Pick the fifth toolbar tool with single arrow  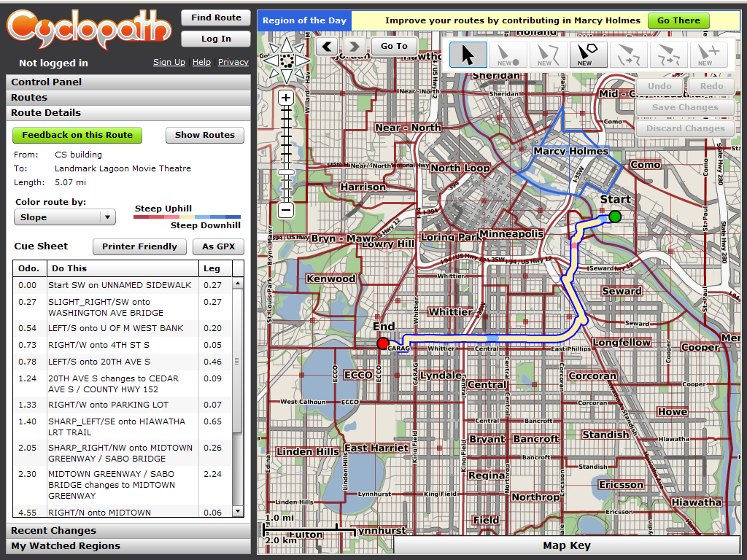[x=628, y=54]
